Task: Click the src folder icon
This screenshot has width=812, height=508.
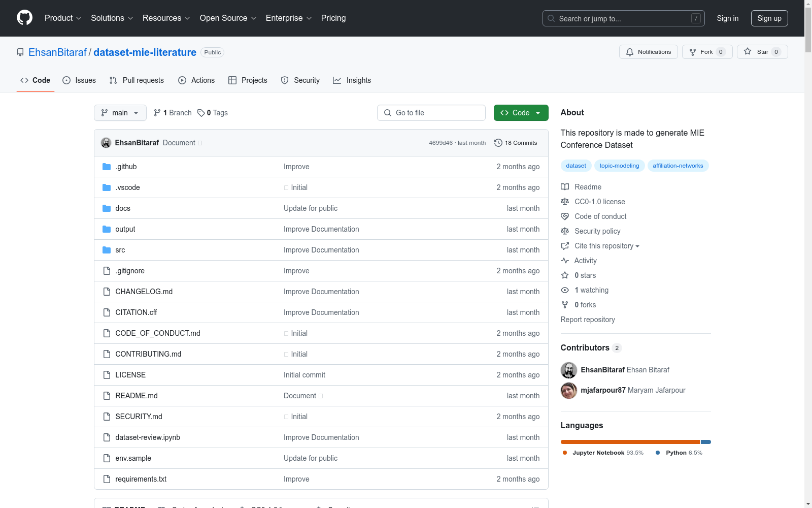Action: (107, 250)
